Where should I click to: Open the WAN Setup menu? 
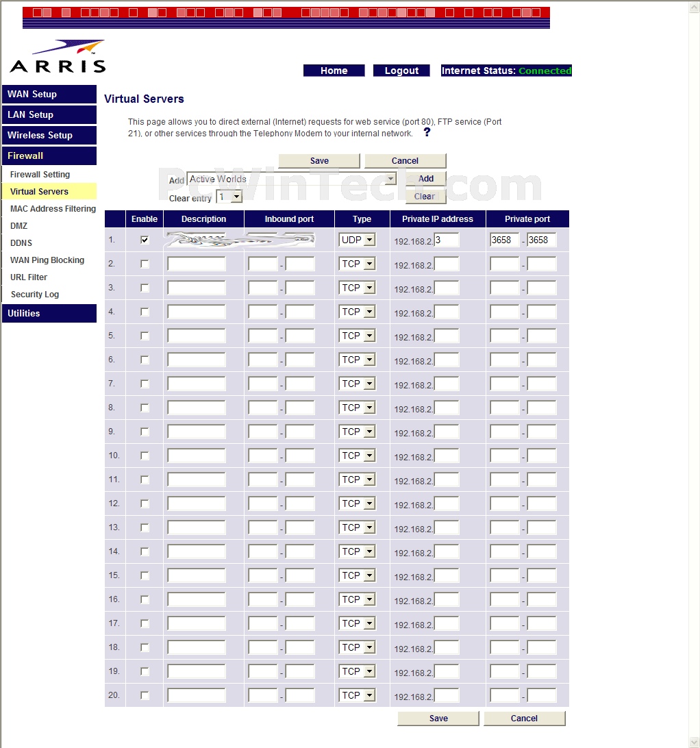(x=49, y=94)
